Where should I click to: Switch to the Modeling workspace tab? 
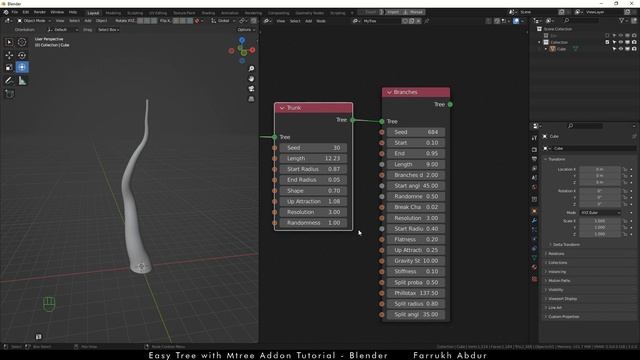(113, 13)
